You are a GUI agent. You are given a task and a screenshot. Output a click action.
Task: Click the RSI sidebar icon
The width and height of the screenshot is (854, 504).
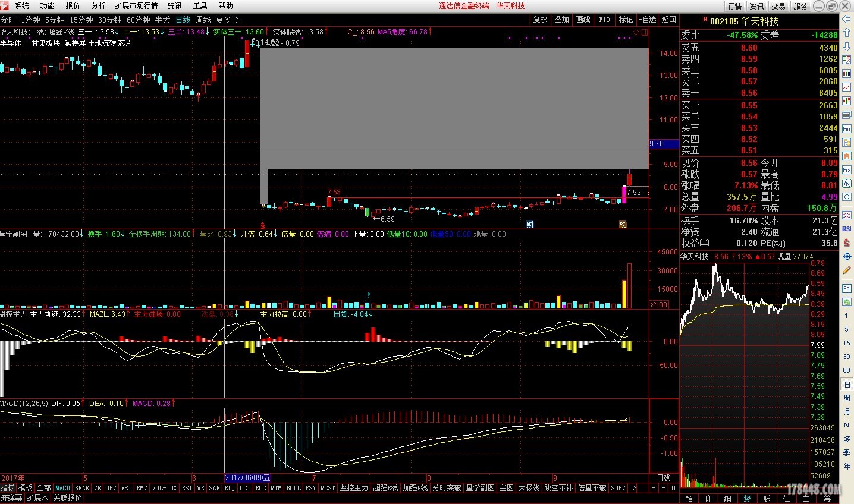point(846,229)
